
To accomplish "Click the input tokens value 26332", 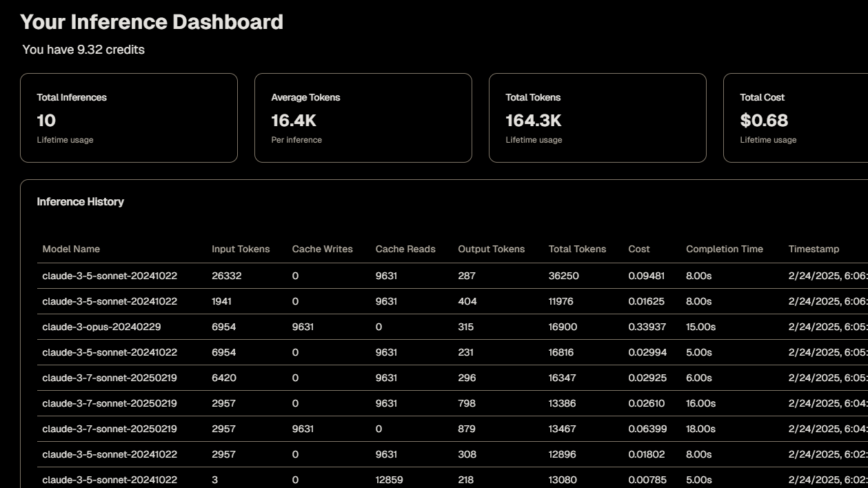I will pos(227,276).
